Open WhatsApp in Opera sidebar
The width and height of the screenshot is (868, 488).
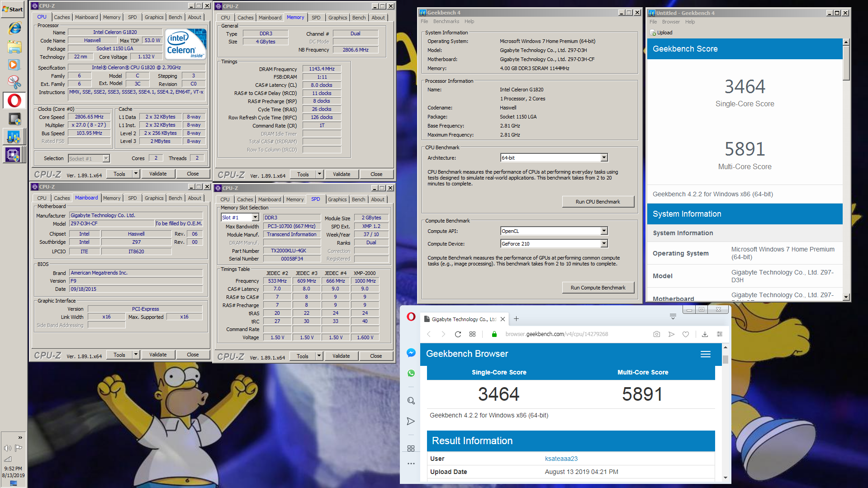411,373
